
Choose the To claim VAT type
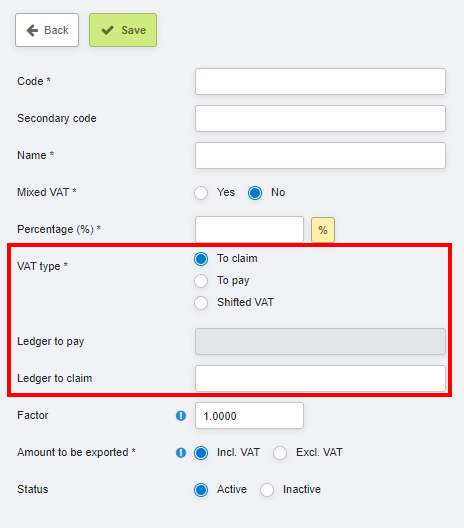click(x=201, y=259)
